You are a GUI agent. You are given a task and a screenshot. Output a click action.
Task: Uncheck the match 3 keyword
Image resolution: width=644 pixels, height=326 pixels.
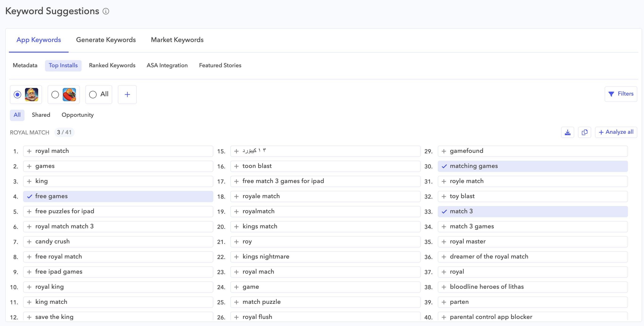point(444,211)
